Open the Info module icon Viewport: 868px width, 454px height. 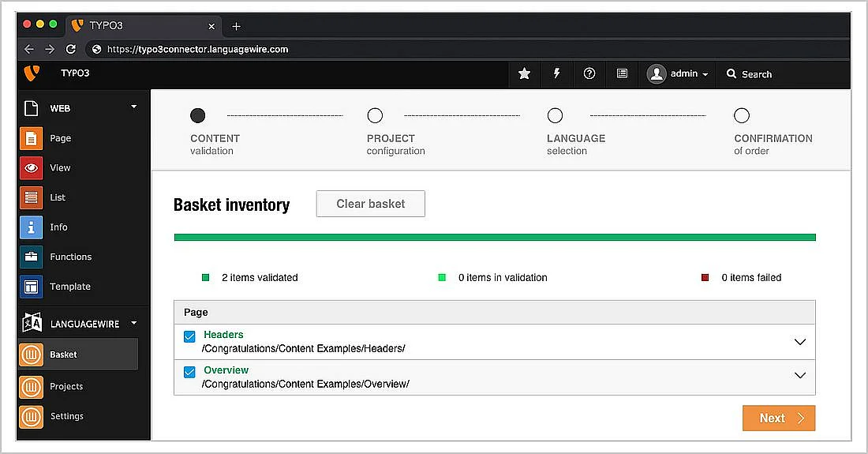tap(31, 227)
